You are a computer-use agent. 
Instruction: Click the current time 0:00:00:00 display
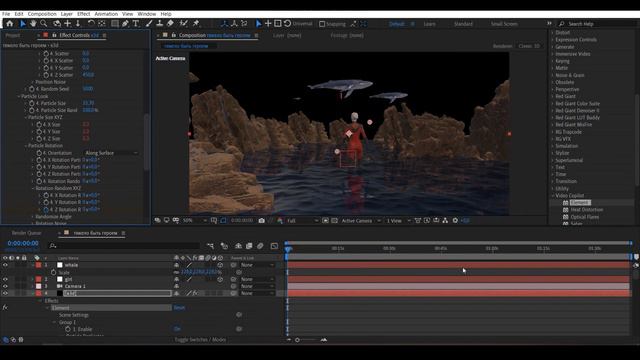coord(23,243)
